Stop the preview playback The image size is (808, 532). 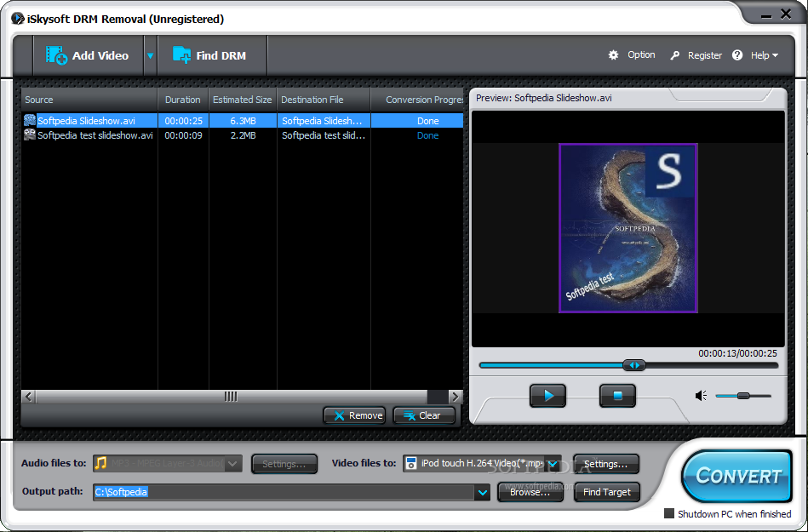617,396
